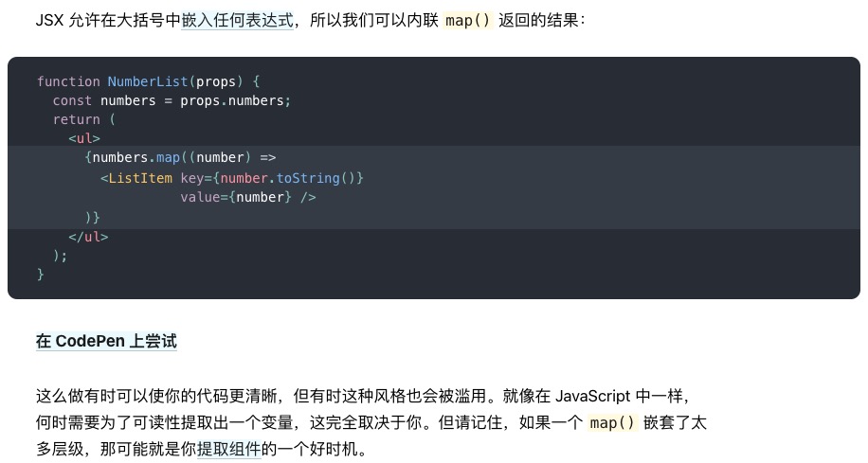Click the closing )} in highlighted code
This screenshot has height=463, width=868.
(x=93, y=218)
